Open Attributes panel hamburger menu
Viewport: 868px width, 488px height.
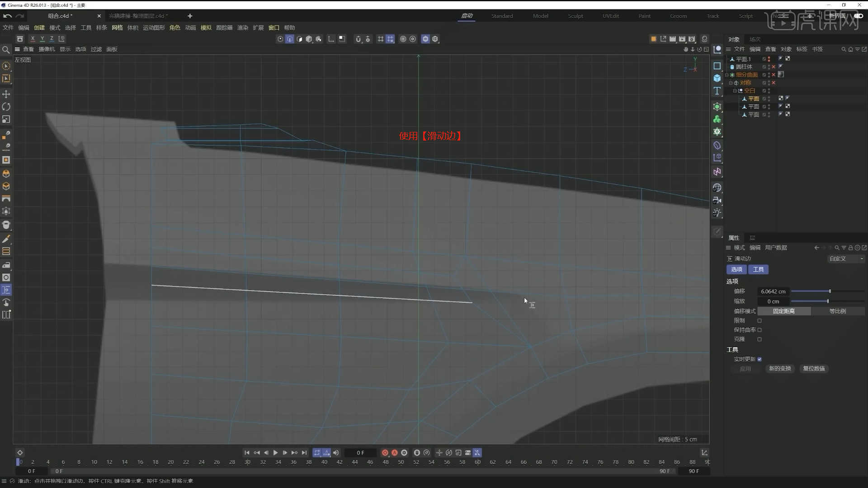click(x=728, y=248)
